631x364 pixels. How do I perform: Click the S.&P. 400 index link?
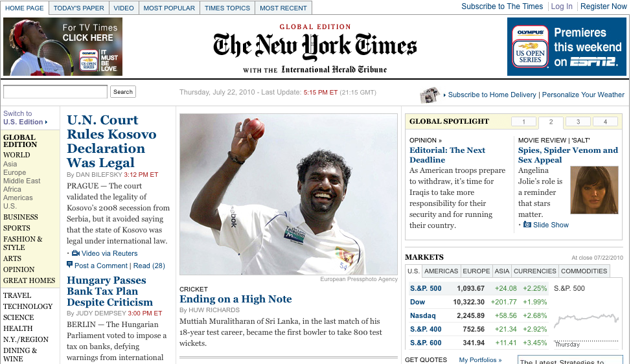pyautogui.click(x=426, y=330)
